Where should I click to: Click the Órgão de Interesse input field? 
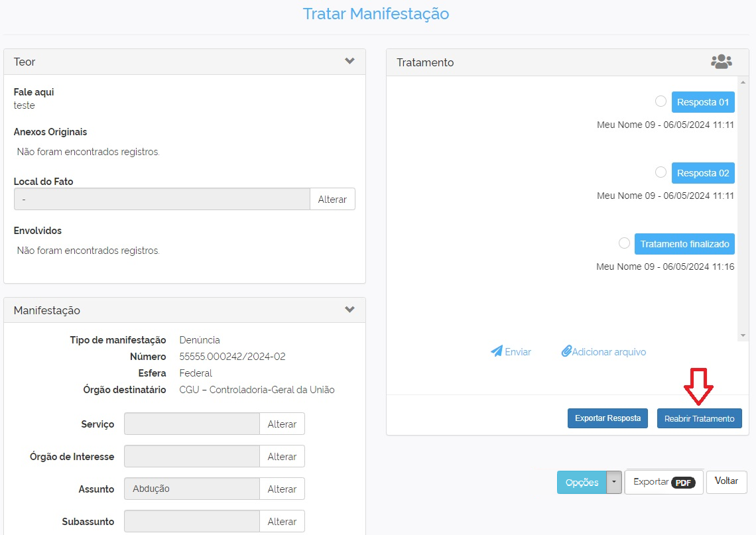click(192, 456)
